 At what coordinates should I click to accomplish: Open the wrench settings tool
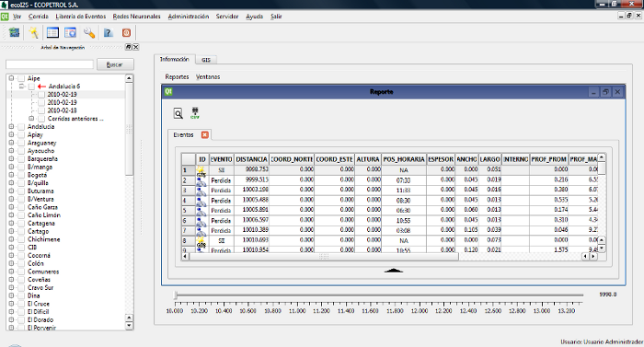coord(89,32)
